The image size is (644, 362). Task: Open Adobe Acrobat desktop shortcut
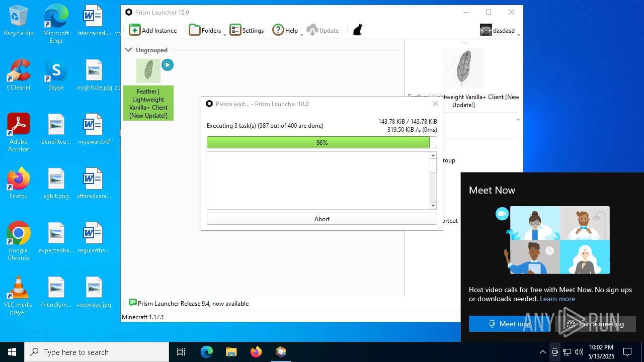(19, 133)
